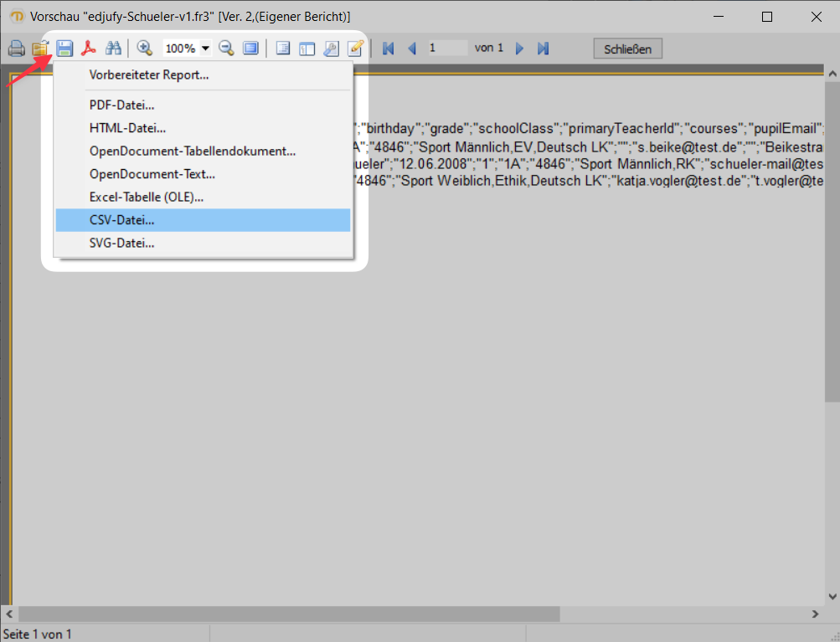Open a saved report file

[40, 48]
